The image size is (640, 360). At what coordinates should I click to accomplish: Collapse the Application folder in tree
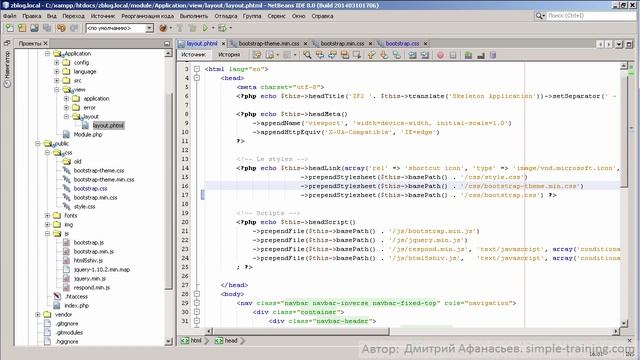pyautogui.click(x=47, y=53)
